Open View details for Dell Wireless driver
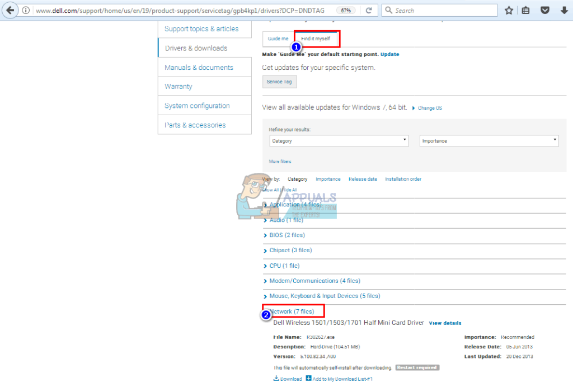The width and height of the screenshot is (573, 392). [x=445, y=323]
